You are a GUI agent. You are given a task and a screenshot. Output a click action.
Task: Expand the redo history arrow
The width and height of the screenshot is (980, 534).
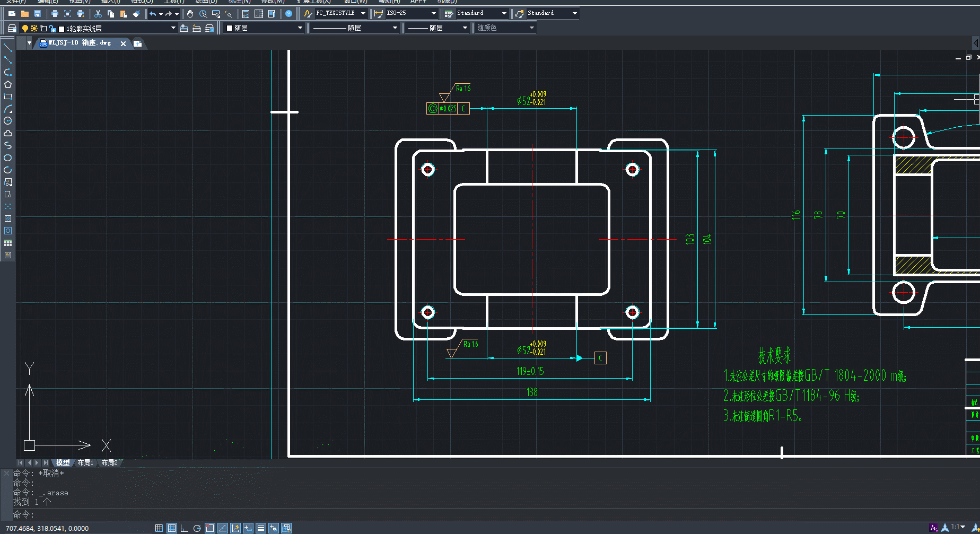(176, 13)
